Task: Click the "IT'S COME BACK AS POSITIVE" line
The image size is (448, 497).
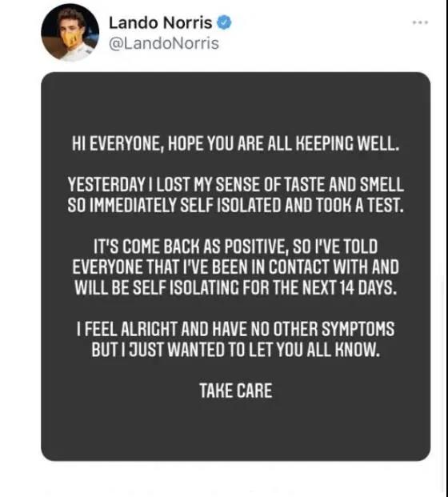Action: (x=236, y=246)
